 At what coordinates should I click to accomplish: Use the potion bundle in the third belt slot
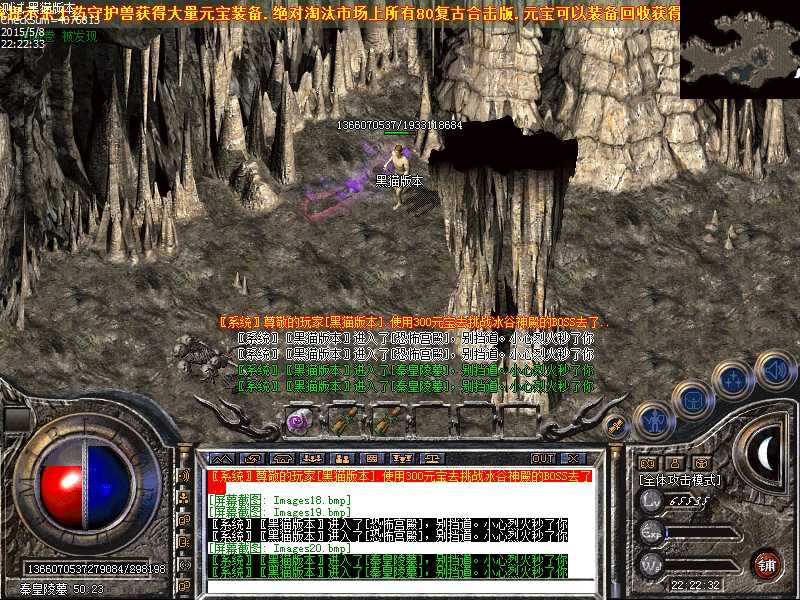(x=386, y=421)
